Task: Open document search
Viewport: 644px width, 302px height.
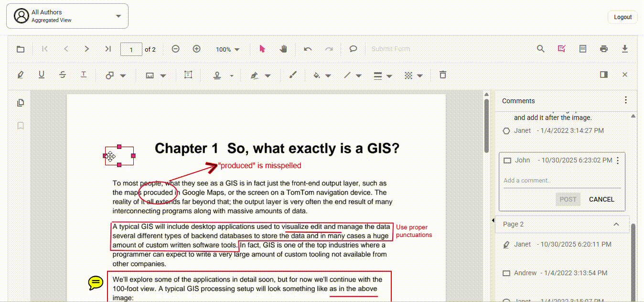Action: (540, 48)
